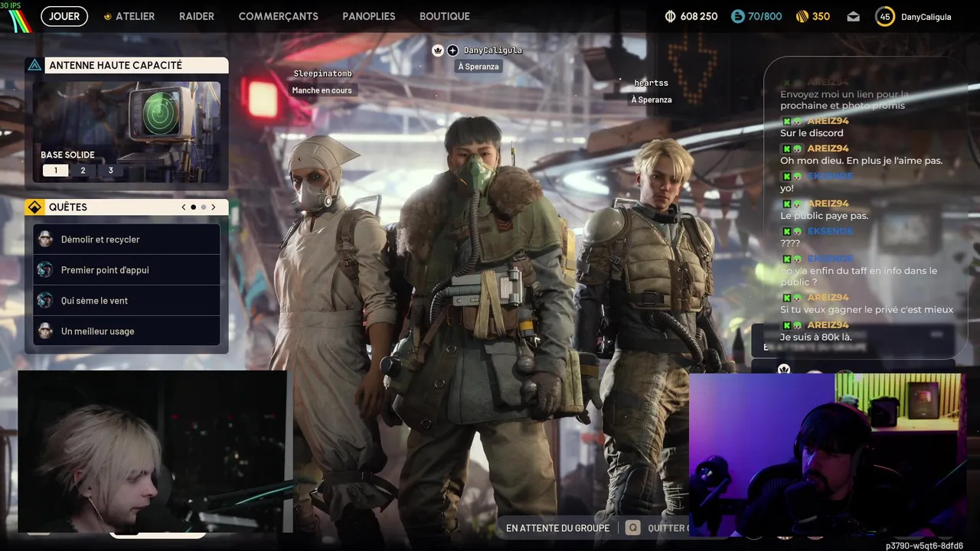The width and height of the screenshot is (980, 551).
Task: Open the QUÊTES panel header
Action: tap(127, 207)
